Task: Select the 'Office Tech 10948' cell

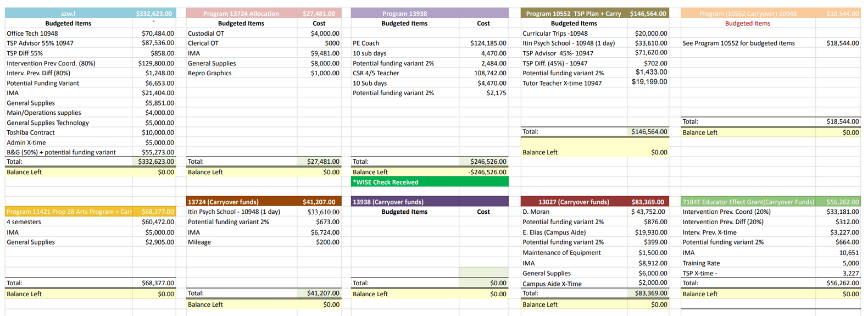Action: pos(68,34)
